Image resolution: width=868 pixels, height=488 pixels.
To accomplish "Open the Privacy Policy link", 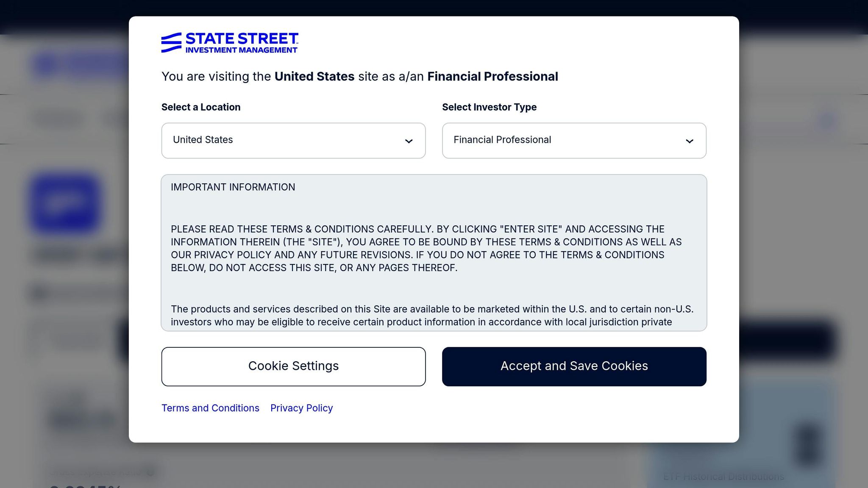I will [x=301, y=408].
